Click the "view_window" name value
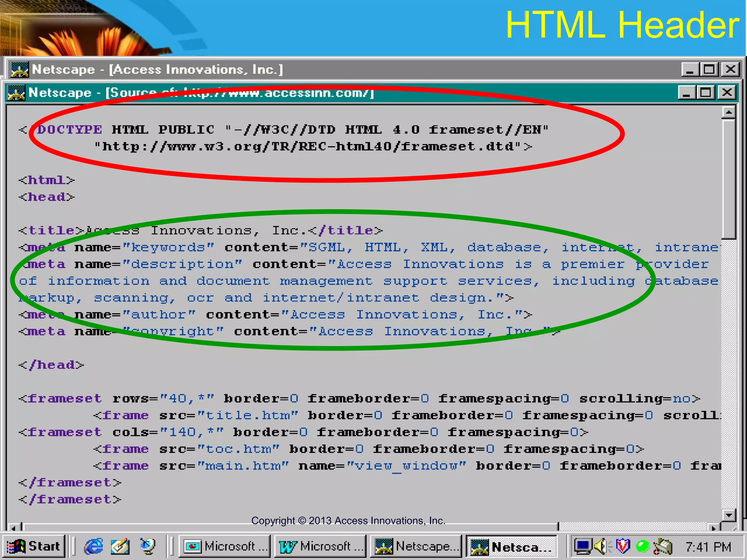747x560 pixels. [x=406, y=466]
